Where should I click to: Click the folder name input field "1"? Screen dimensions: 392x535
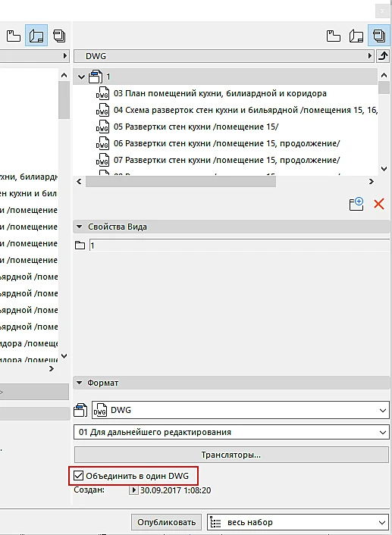point(240,246)
